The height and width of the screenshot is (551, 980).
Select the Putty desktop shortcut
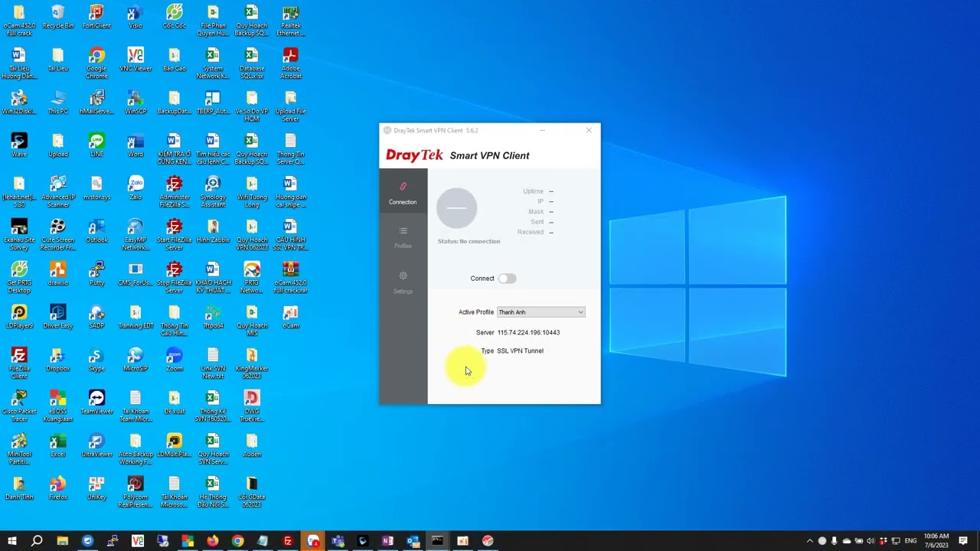coord(96,274)
